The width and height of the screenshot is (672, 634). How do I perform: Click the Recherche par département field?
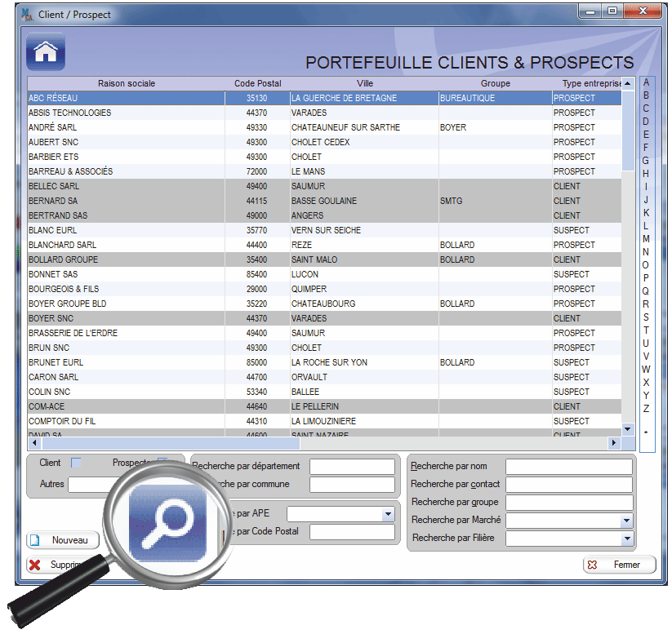[x=352, y=467]
